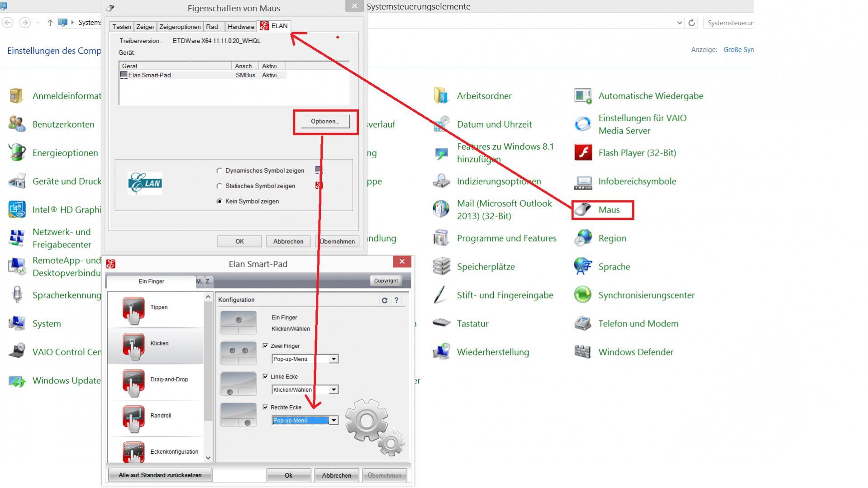The image size is (868, 488).
Task: Click the Konfiguration reset refresh icon
Action: click(385, 300)
